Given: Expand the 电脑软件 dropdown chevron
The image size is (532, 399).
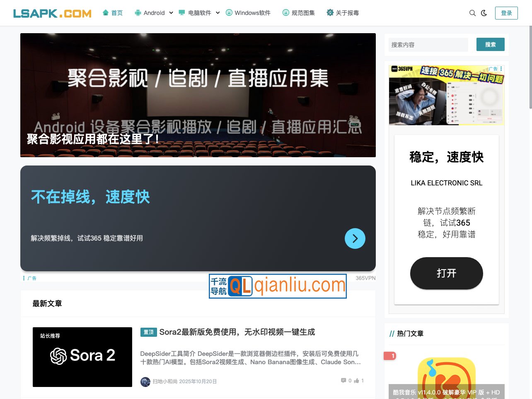Looking at the screenshot, I should point(218,13).
